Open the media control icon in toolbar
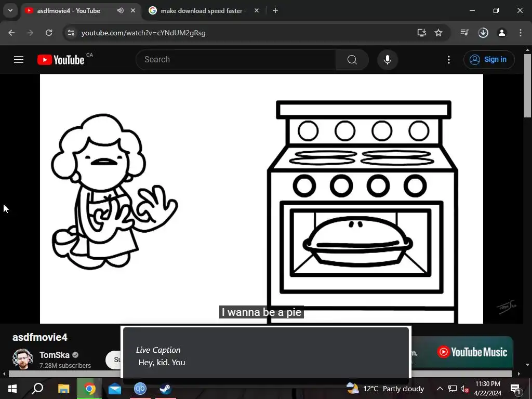Screen dimensions: 532x399 (x=464, y=33)
